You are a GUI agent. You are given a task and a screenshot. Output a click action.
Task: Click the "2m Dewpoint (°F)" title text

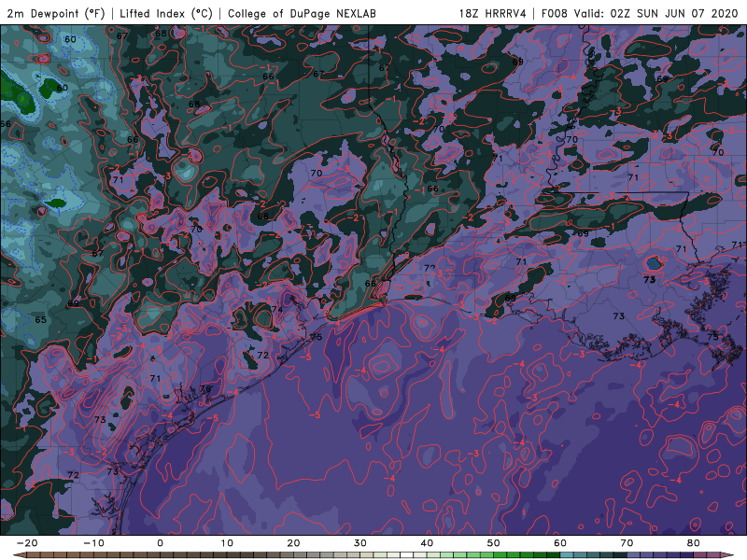(x=56, y=13)
